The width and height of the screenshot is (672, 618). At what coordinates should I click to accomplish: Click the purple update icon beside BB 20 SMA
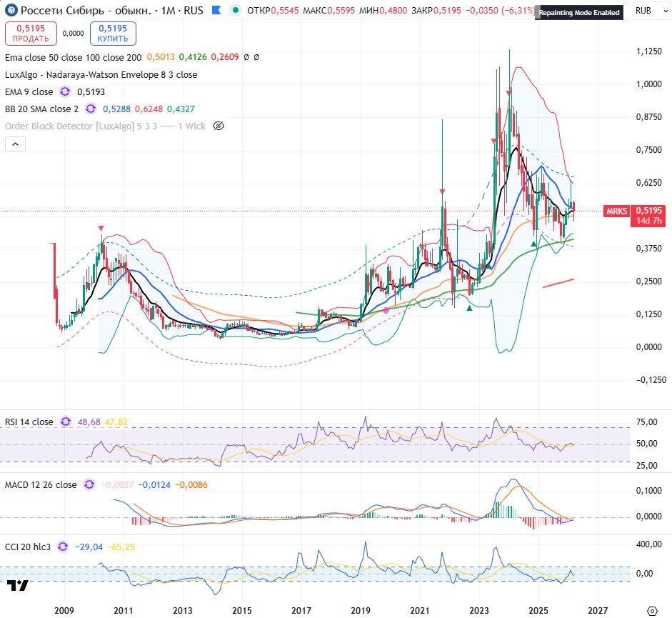click(x=91, y=109)
